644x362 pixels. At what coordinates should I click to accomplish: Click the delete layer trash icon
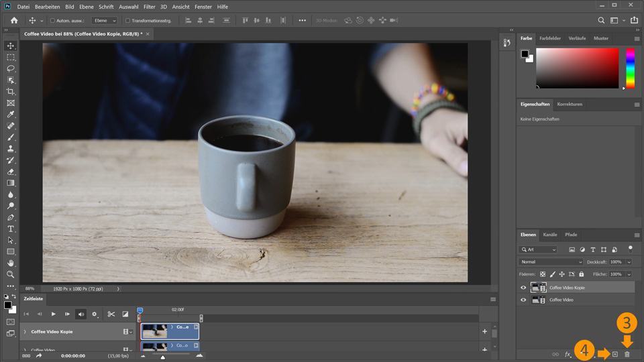tap(627, 354)
